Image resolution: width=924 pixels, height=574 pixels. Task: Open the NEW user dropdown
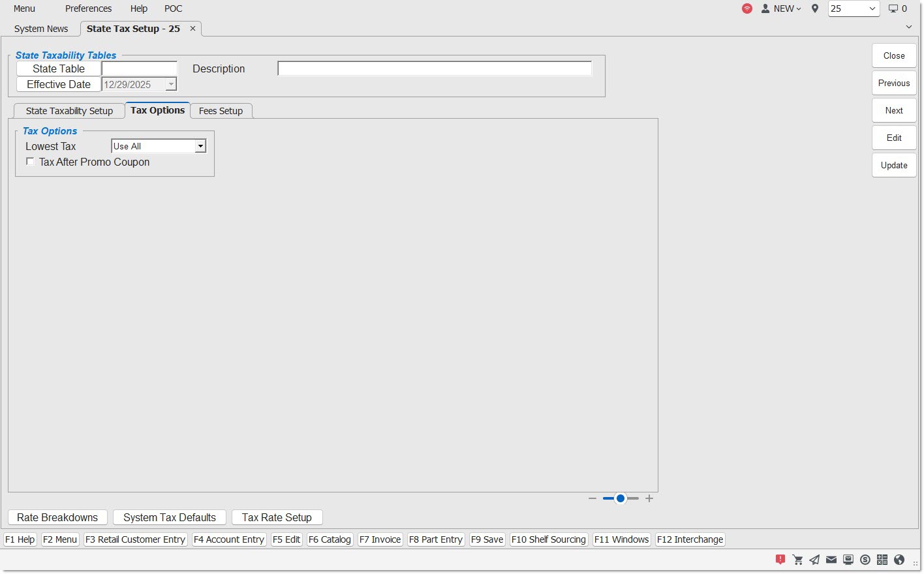point(782,8)
